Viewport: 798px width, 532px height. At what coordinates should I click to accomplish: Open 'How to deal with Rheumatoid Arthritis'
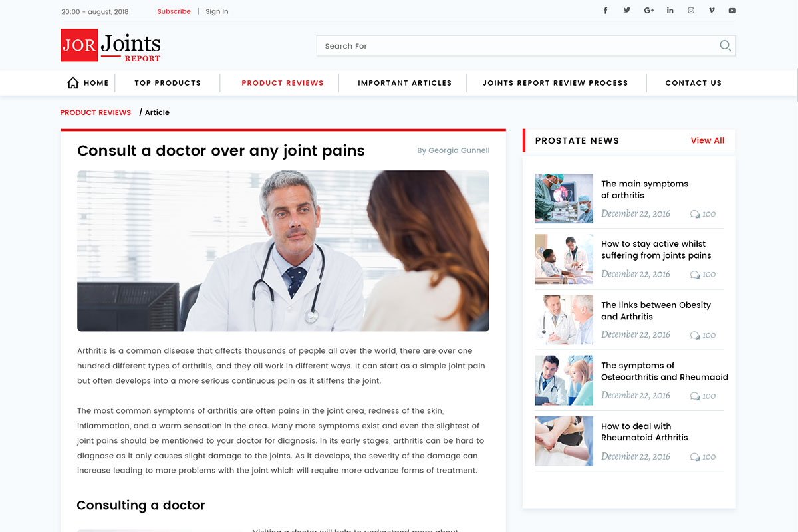tap(644, 432)
